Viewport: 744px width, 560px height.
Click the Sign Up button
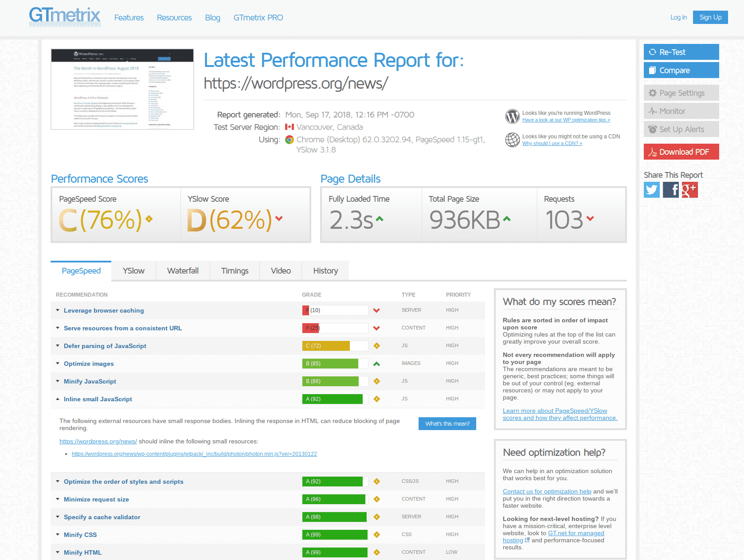point(710,17)
